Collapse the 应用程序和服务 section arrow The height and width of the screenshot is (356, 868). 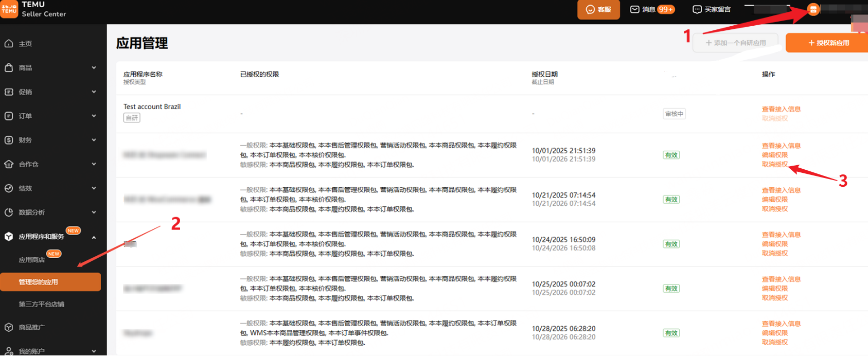click(x=94, y=237)
